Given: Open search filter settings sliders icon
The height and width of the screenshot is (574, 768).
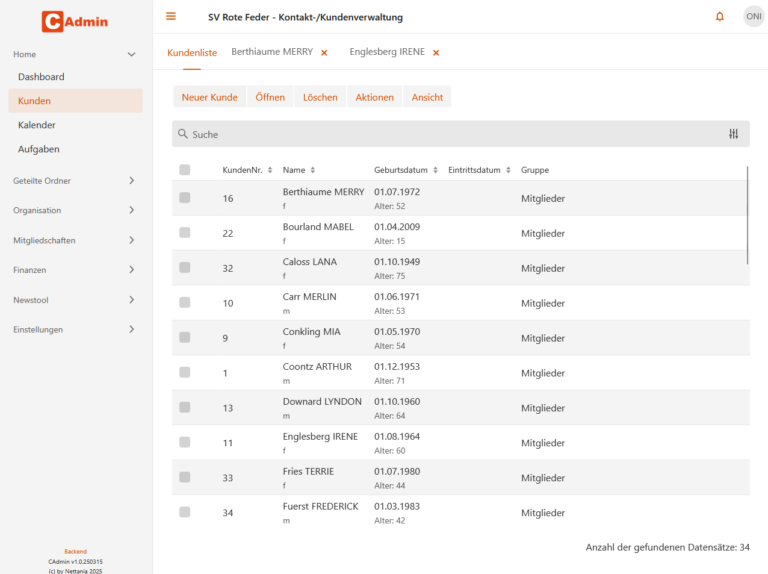Looking at the screenshot, I should pyautogui.click(x=733, y=134).
